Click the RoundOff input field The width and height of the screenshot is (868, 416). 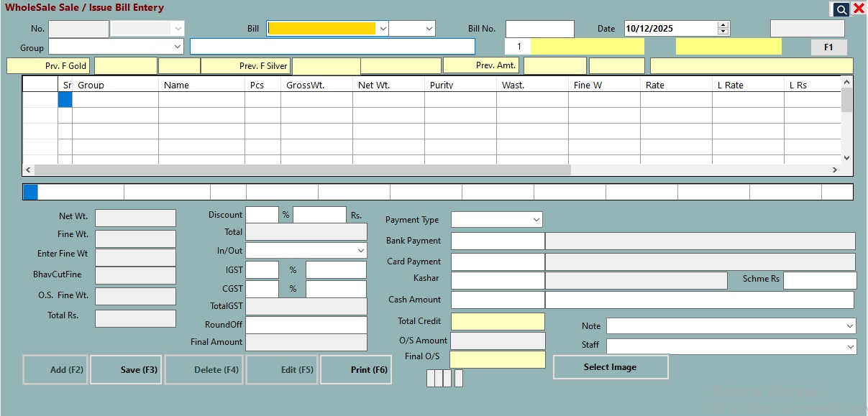[x=306, y=325]
